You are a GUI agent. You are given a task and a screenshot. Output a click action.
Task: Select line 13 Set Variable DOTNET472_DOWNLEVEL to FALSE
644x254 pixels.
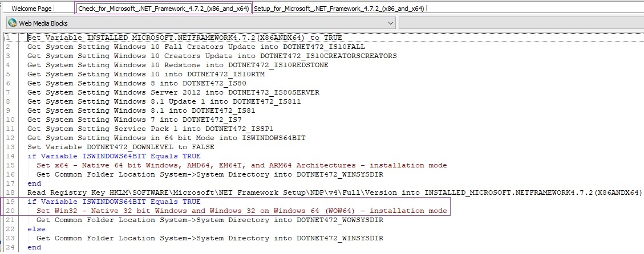(121, 147)
